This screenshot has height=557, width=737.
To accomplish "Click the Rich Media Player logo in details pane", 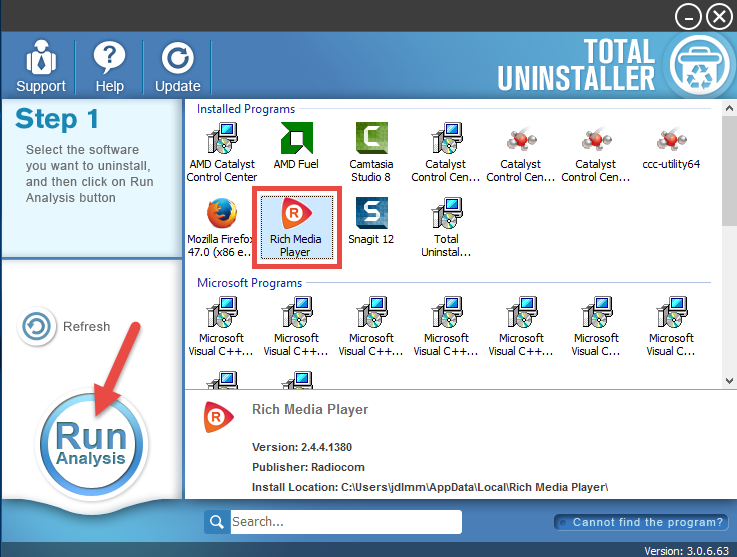I will pos(218,416).
